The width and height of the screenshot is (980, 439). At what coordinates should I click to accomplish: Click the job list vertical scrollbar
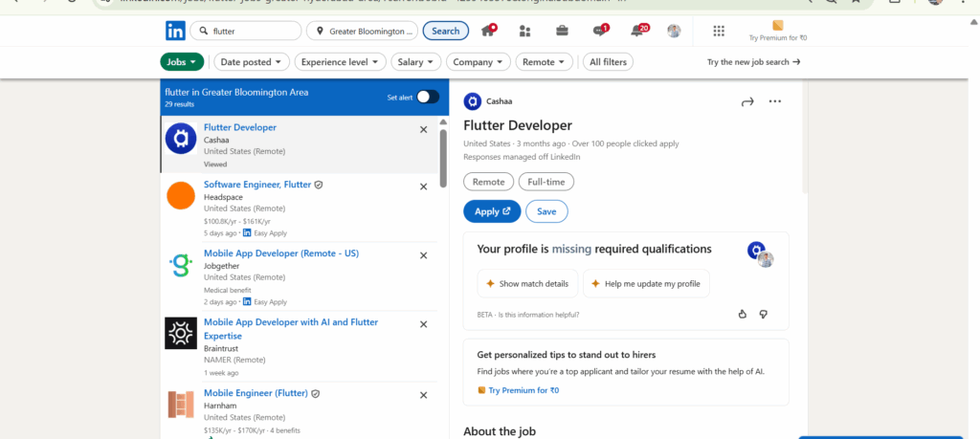(442, 158)
